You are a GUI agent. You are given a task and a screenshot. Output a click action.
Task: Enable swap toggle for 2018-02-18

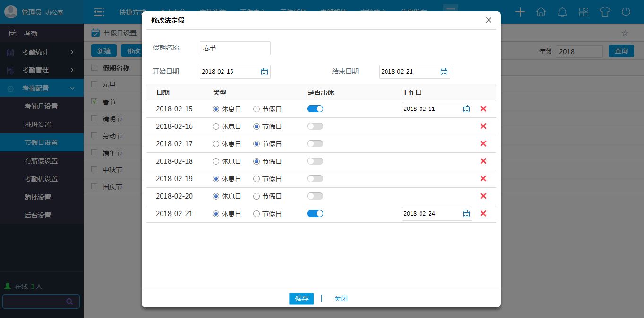[315, 161]
